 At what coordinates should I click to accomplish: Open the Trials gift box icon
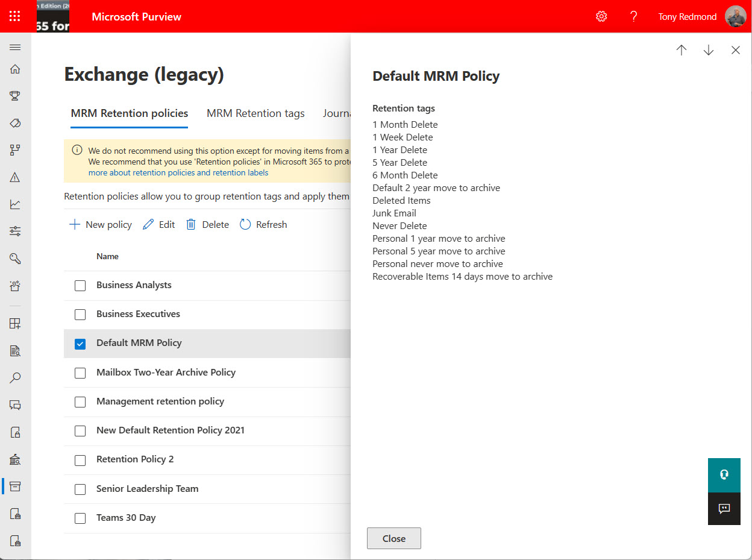pyautogui.click(x=15, y=286)
